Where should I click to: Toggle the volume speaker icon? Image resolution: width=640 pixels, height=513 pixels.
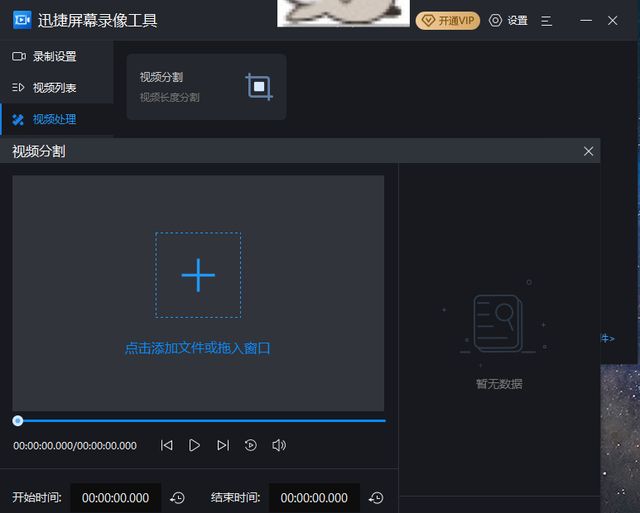[x=279, y=445]
